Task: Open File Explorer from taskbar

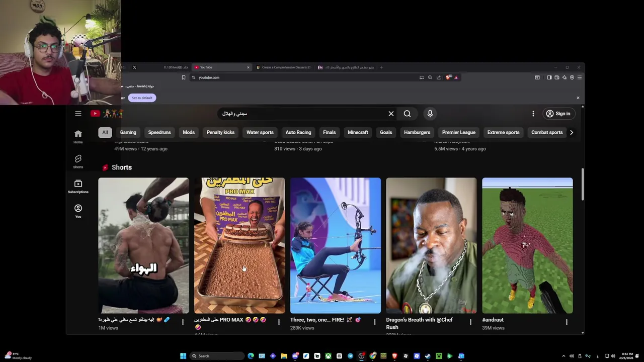Action: pos(284,356)
